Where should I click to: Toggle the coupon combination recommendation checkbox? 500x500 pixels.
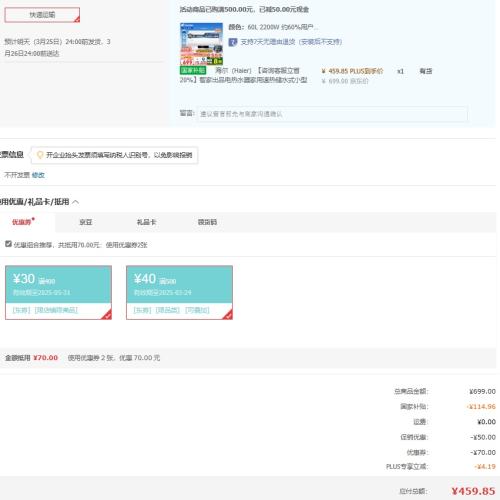[x=8, y=244]
